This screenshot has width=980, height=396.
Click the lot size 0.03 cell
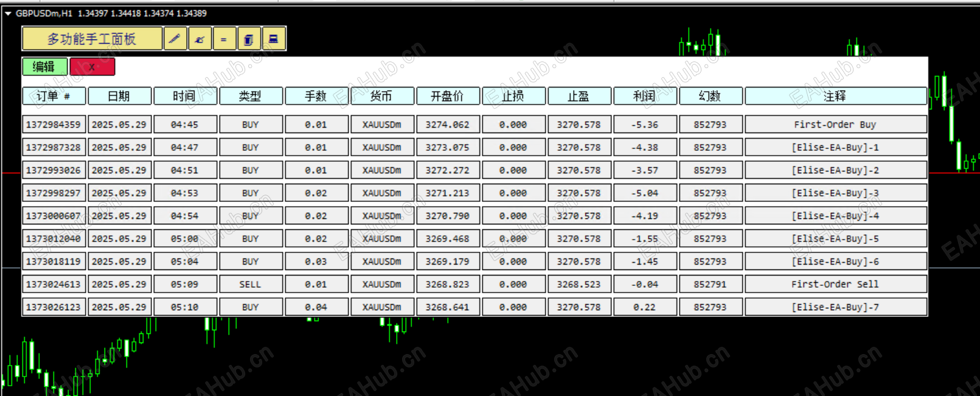316,262
